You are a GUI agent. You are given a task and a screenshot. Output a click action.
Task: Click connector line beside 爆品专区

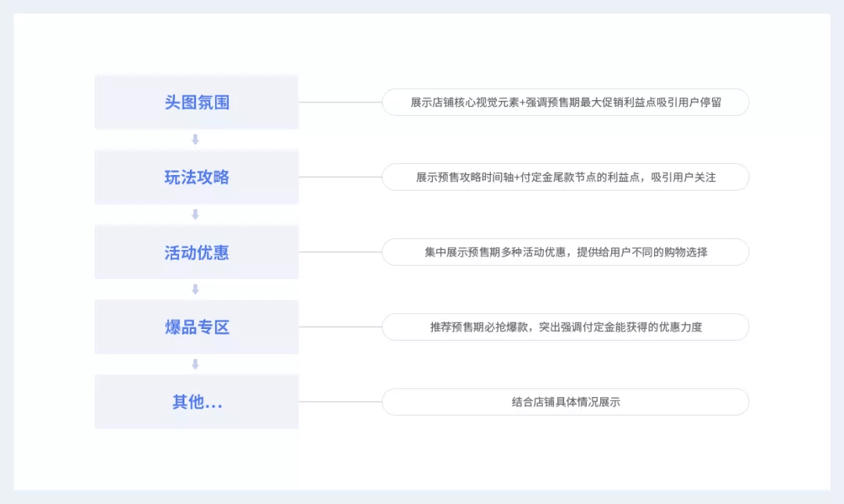click(340, 327)
